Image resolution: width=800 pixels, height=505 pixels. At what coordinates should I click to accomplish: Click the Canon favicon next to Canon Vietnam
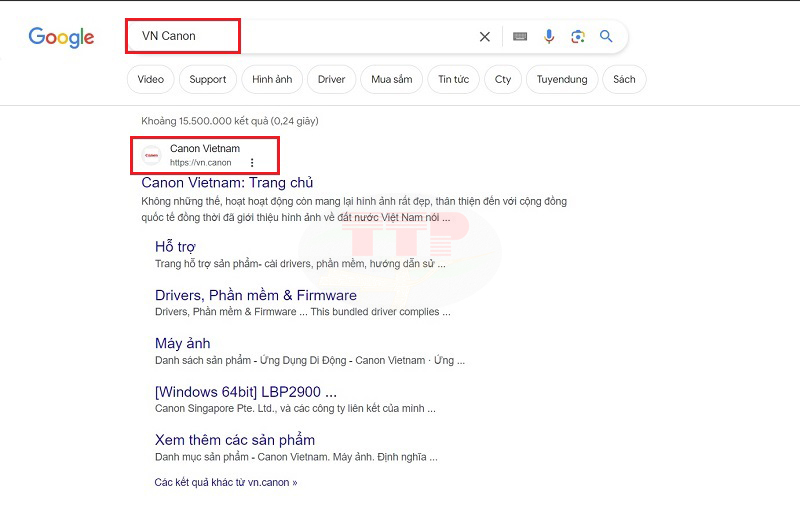[x=152, y=155]
